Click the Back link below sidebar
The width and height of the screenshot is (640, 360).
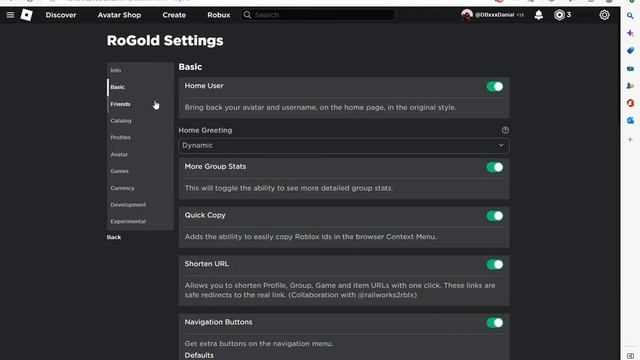[114, 237]
